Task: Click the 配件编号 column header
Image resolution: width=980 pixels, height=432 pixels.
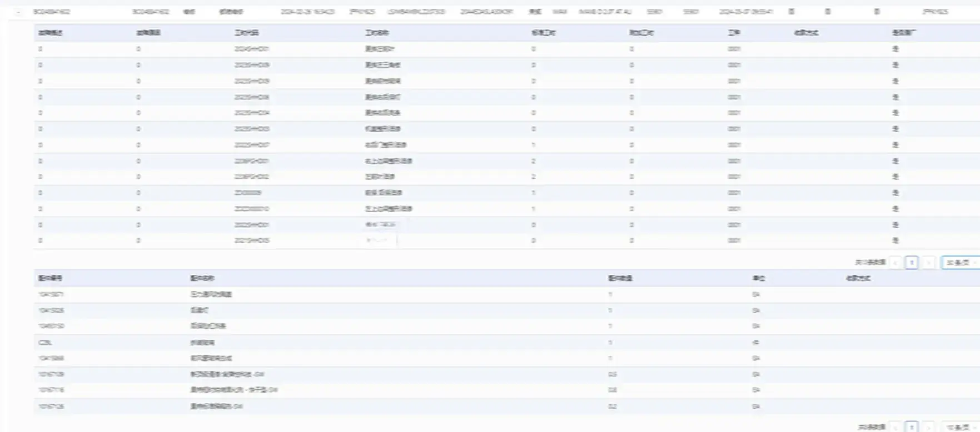Action: [x=50, y=278]
